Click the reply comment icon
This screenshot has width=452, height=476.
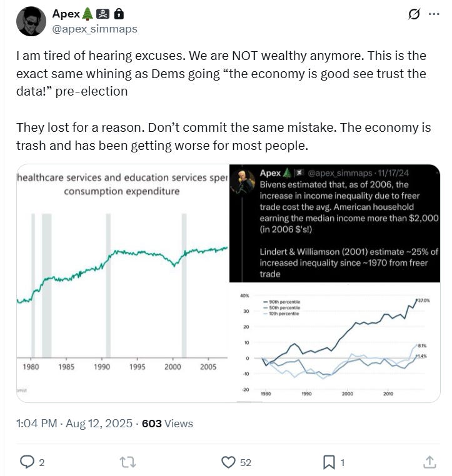point(27,462)
